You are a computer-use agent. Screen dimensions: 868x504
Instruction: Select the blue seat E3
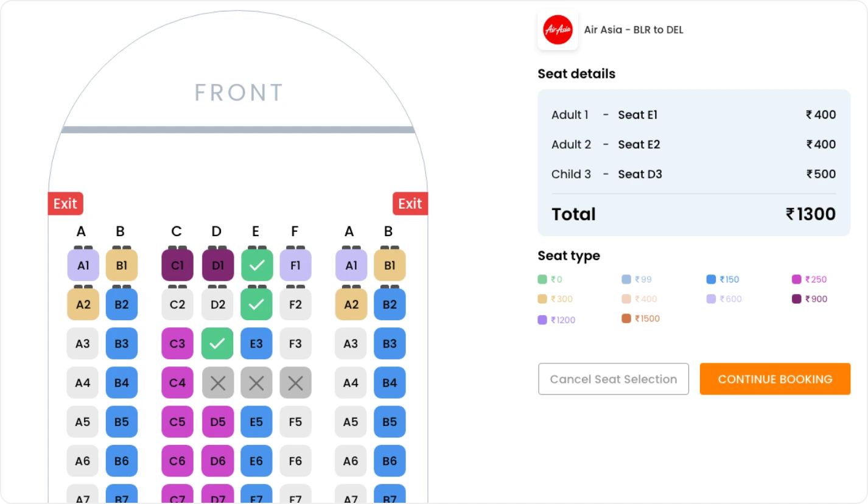pos(256,343)
